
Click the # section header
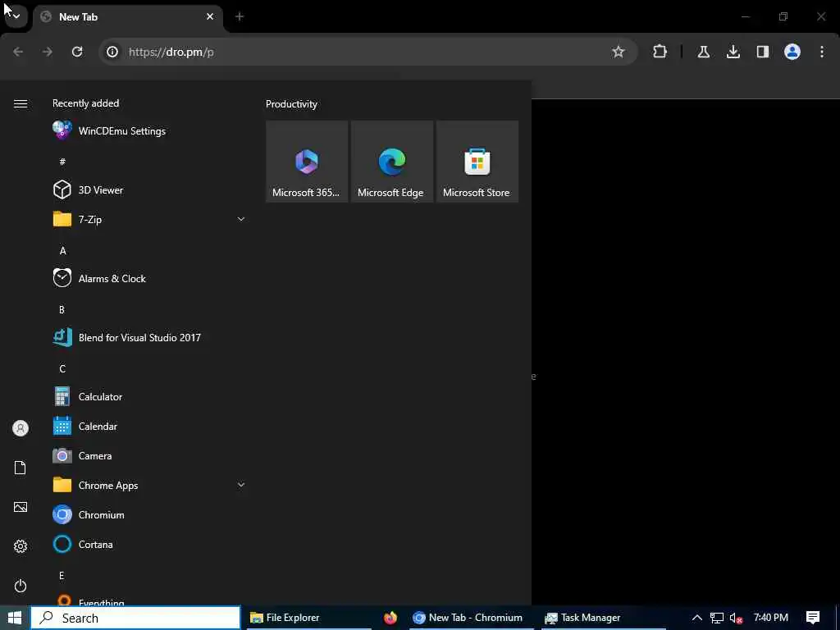(x=62, y=162)
